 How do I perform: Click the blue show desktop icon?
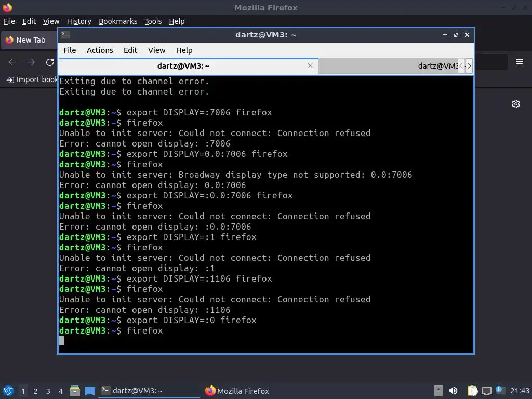(x=90, y=391)
